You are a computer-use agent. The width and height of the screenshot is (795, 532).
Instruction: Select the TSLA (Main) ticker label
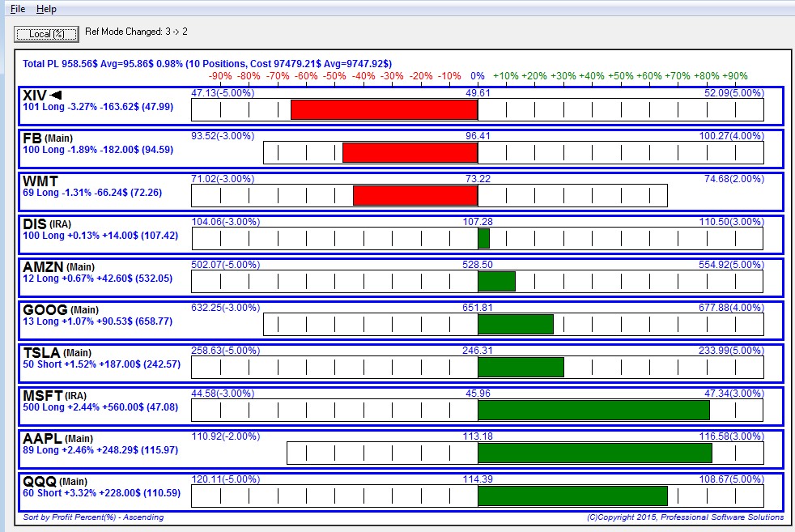57,352
